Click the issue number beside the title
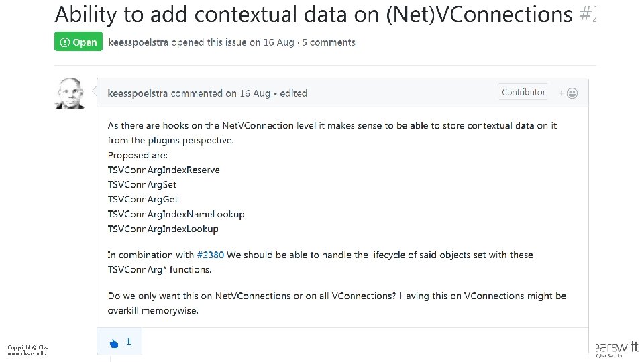This screenshot has width=644, height=362. (586, 14)
